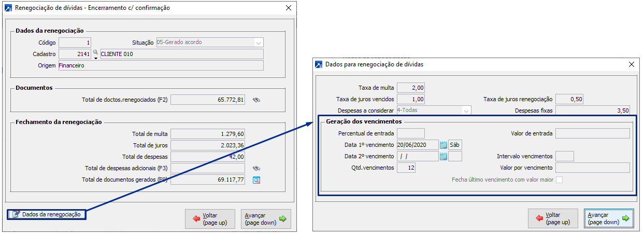This screenshot has height=234, width=644.
Task: Open calendar for Data 2º vencimento
Action: pos(443,156)
